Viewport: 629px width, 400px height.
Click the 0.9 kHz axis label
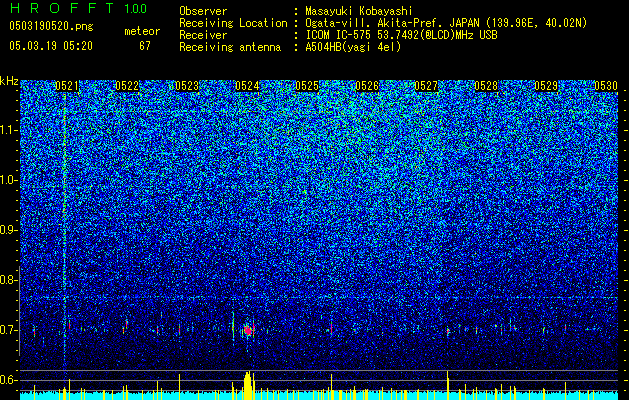coord(9,230)
